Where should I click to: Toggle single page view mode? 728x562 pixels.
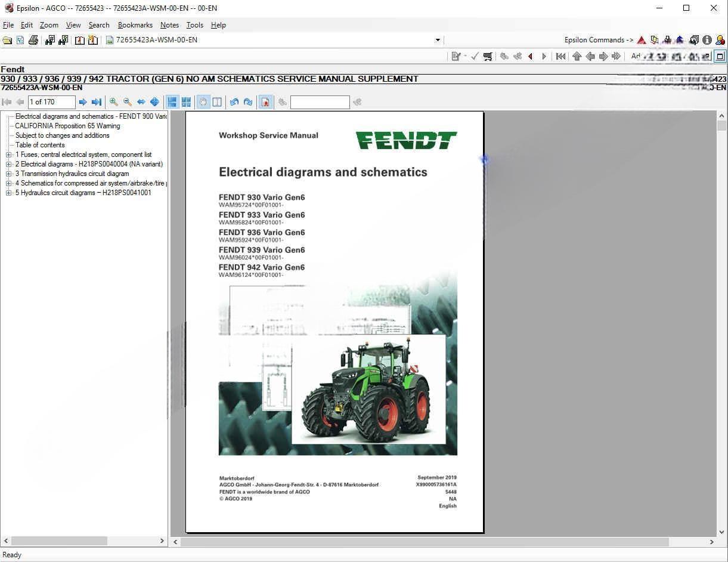pos(172,102)
